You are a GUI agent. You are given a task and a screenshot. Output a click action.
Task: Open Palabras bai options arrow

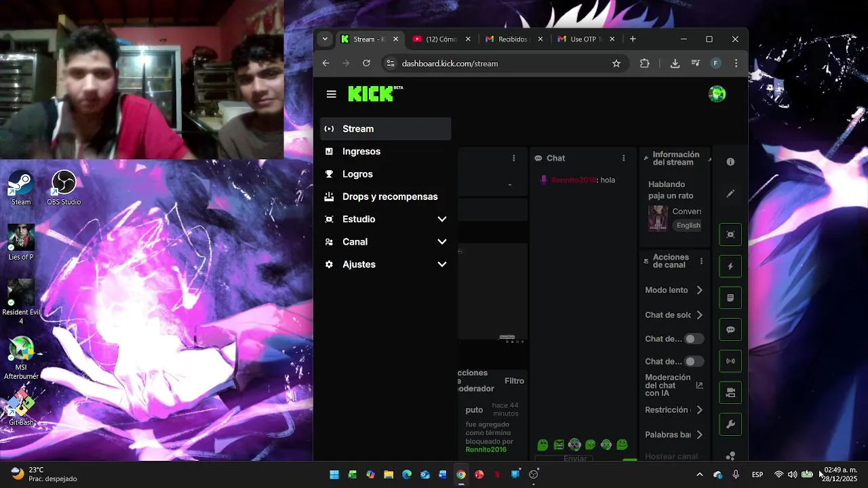pyautogui.click(x=699, y=435)
